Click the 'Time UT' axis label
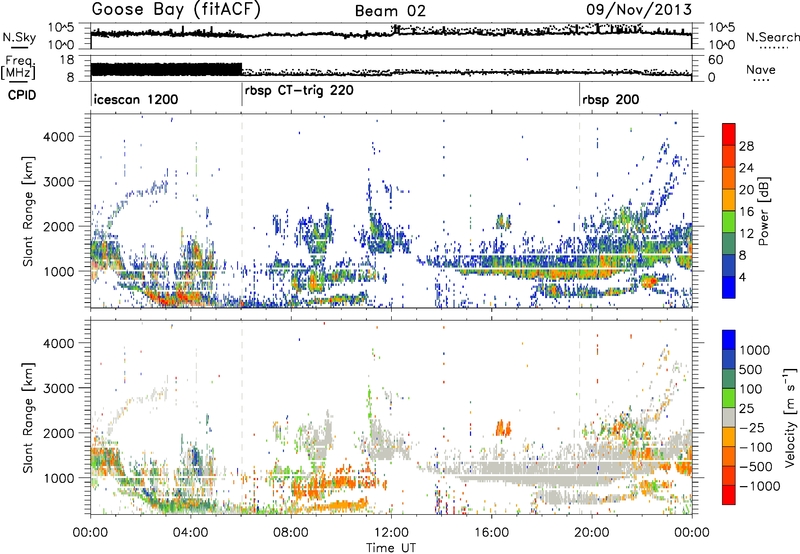The height and width of the screenshot is (554, 800). pos(391,547)
